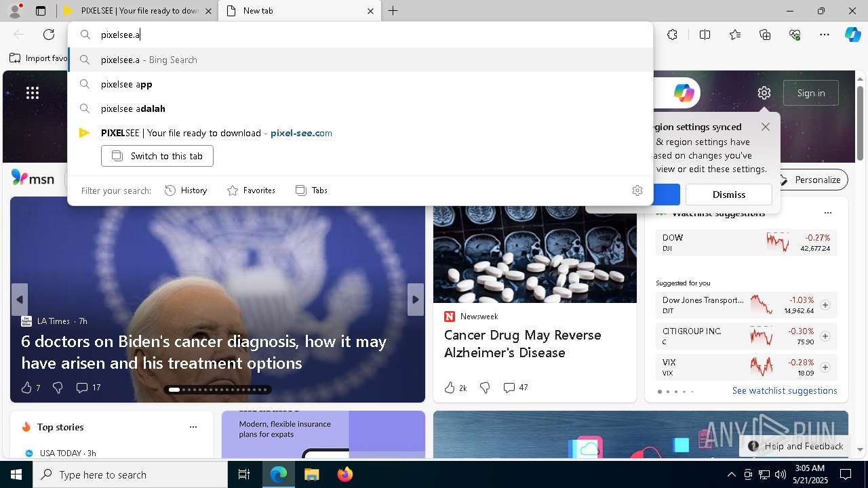Open the Extensions puzzle icon
Image resolution: width=868 pixels, height=488 pixels.
(x=672, y=35)
